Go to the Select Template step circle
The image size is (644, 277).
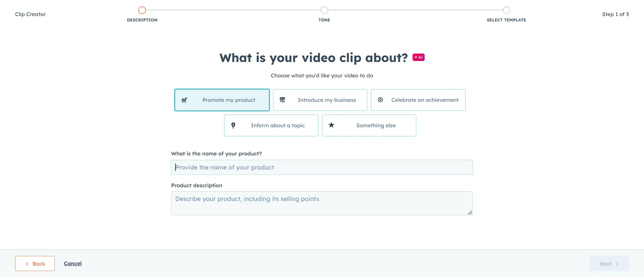click(x=506, y=10)
